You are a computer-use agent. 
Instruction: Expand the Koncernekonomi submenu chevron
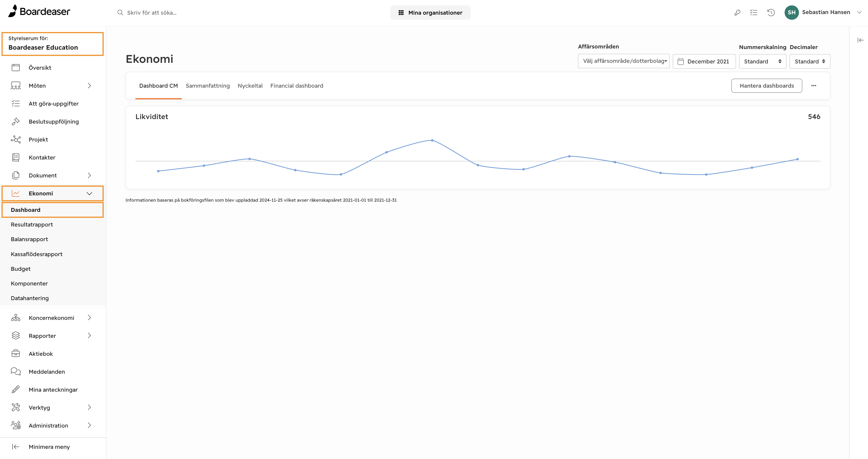[89, 318]
